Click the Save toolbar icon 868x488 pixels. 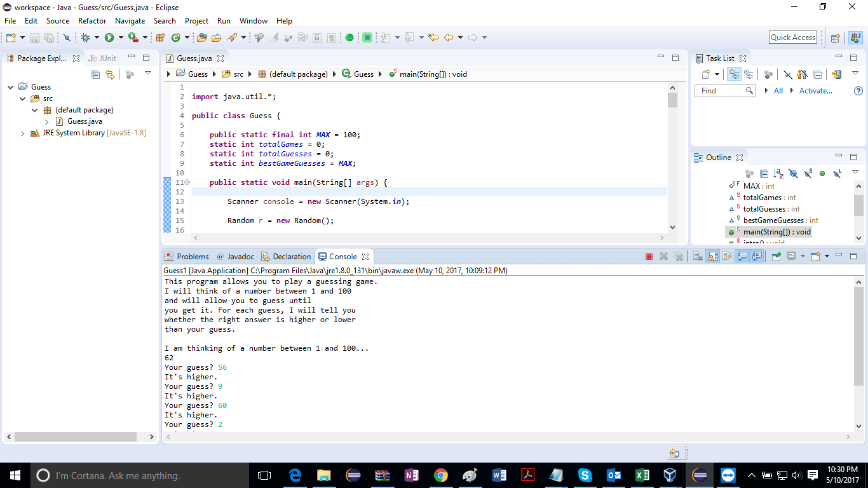(x=34, y=37)
